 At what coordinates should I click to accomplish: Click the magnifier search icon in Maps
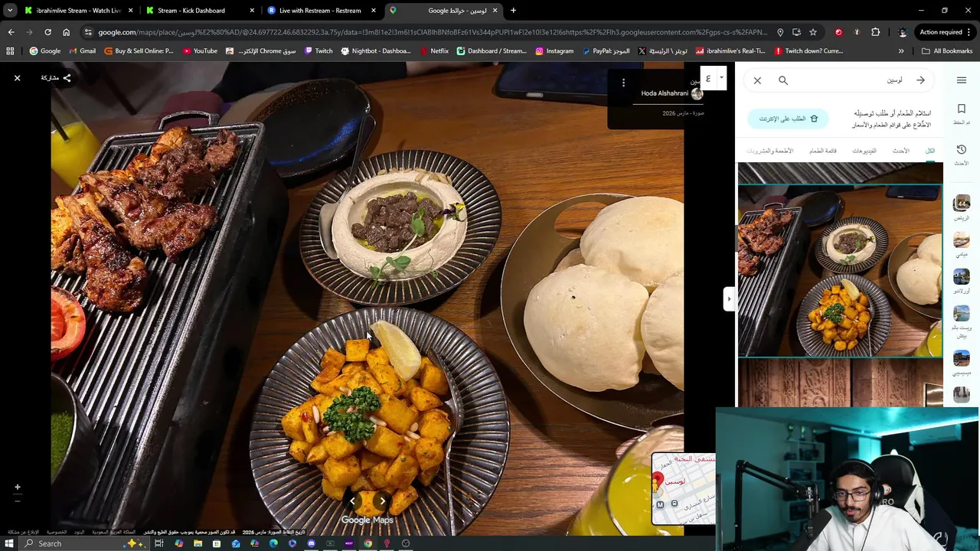tap(783, 80)
